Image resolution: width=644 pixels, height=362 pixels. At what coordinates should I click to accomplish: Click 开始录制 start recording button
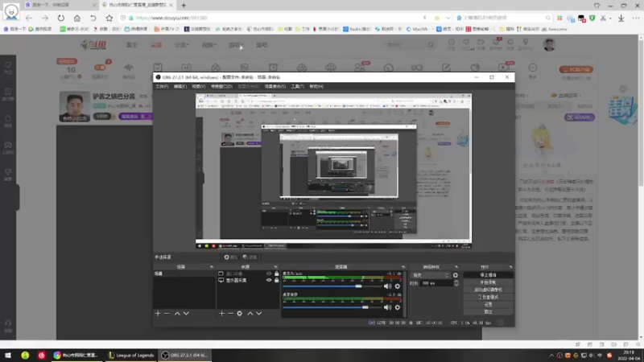coord(488,282)
